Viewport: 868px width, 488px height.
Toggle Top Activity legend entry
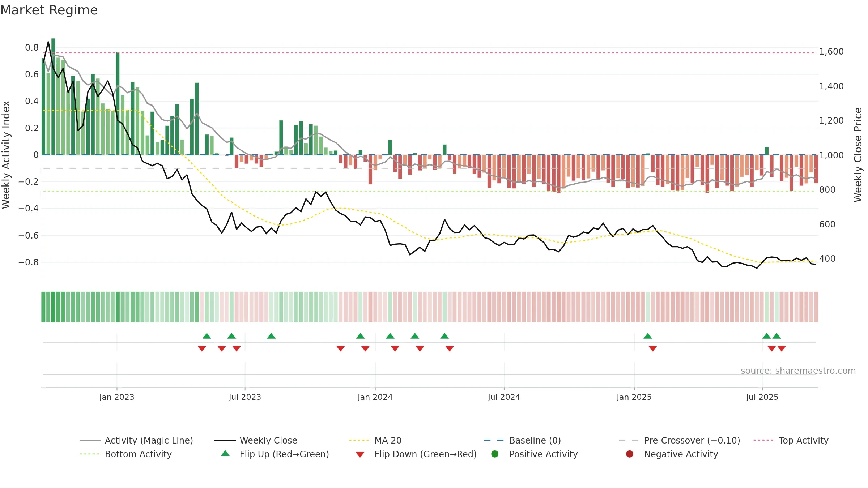pos(791,440)
